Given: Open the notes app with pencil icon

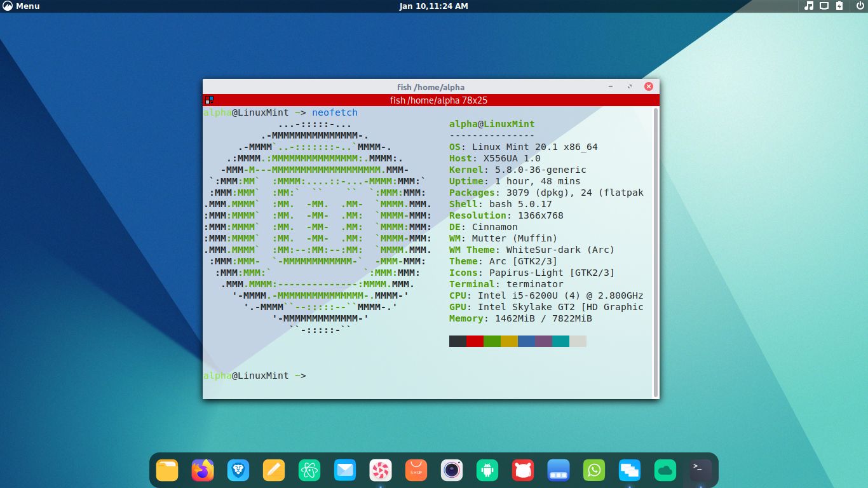Looking at the screenshot, I should [x=274, y=470].
